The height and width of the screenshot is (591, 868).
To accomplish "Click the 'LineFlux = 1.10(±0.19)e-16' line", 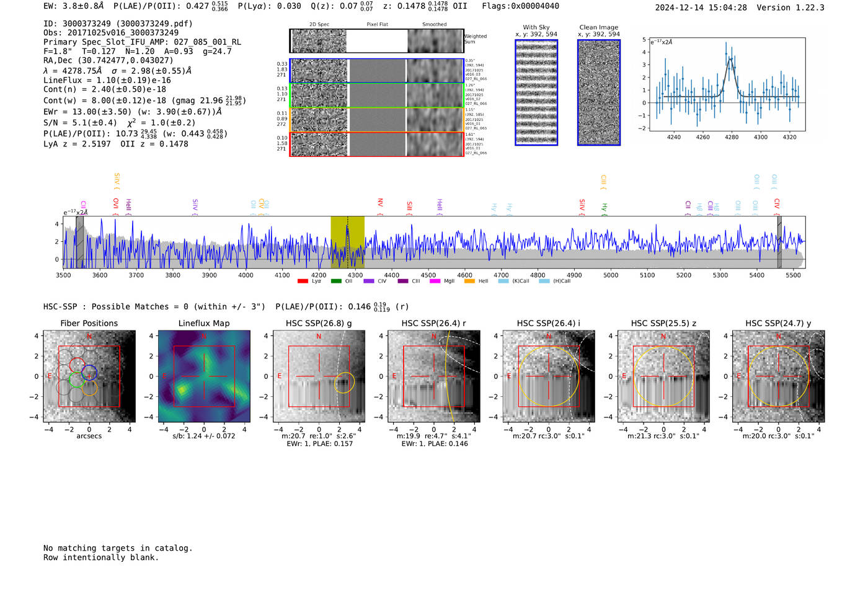I will (107, 81).
